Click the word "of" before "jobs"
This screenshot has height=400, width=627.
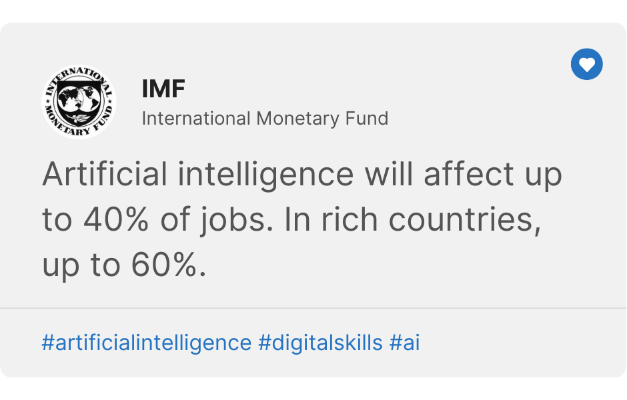point(175,219)
